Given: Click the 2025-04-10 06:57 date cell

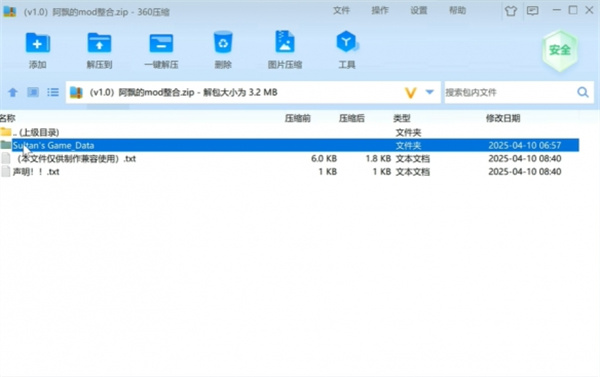Looking at the screenshot, I should point(525,145).
